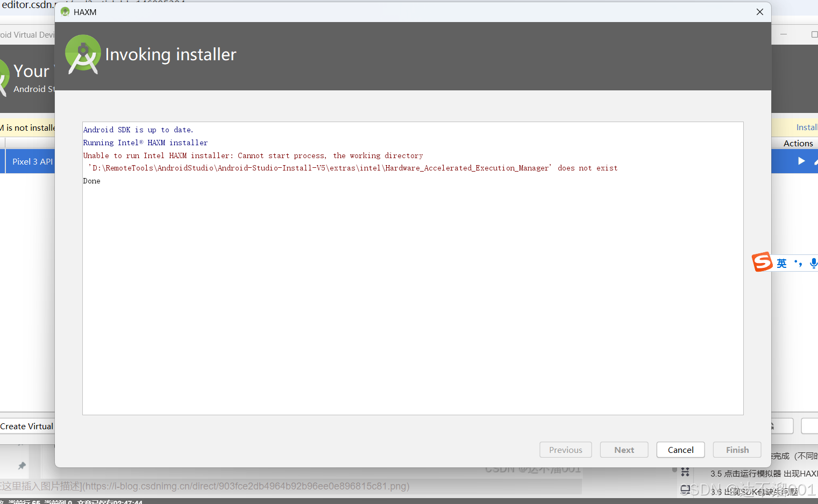Open outline entry '3.6 出现SDK包缺失问题'
This screenshot has width=818, height=504.
pyautogui.click(x=754, y=492)
